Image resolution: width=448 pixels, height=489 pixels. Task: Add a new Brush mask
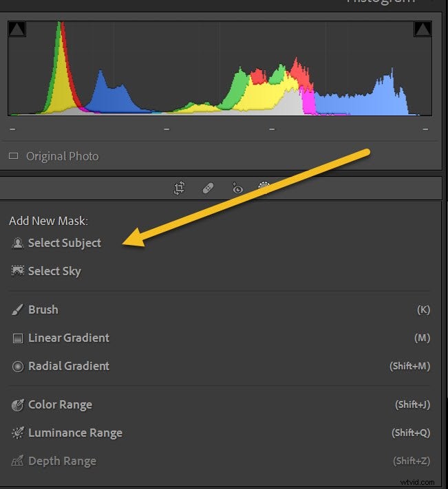[x=43, y=309]
